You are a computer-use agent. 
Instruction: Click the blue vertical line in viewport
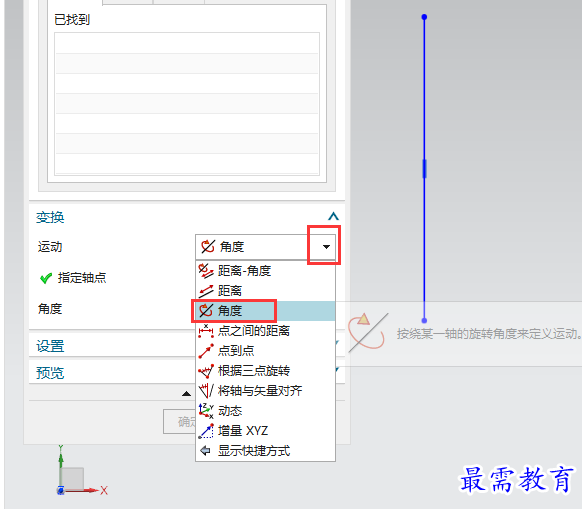424,169
